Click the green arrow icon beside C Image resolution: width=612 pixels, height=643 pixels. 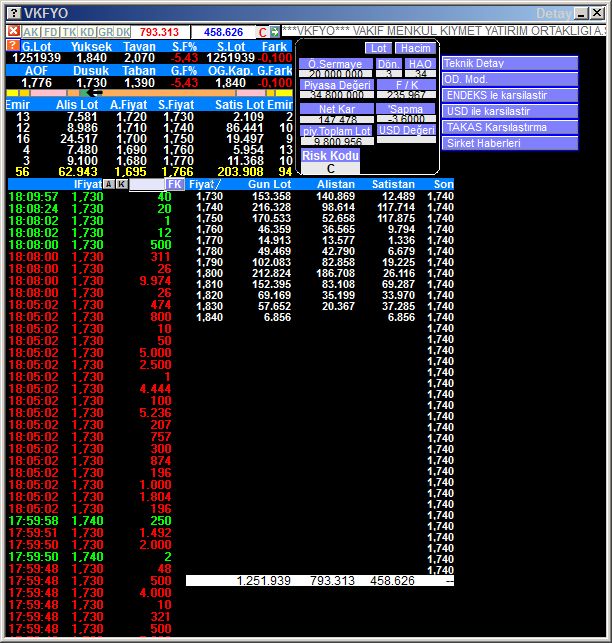click(x=275, y=32)
